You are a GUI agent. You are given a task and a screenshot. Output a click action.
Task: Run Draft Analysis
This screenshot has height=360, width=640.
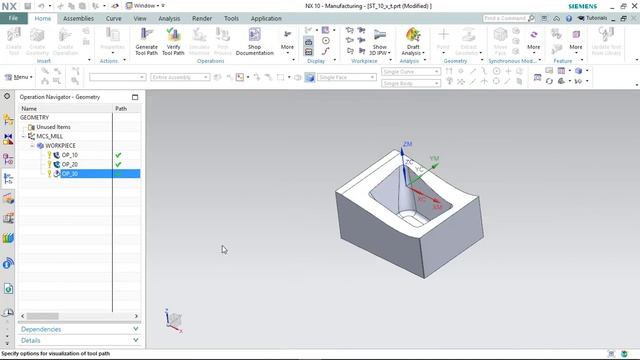pyautogui.click(x=413, y=41)
